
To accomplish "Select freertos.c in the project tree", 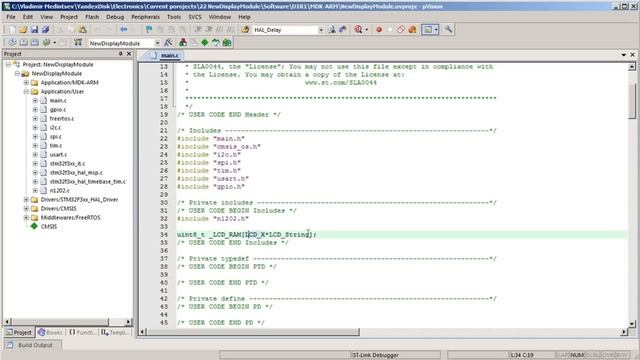I will [x=62, y=118].
